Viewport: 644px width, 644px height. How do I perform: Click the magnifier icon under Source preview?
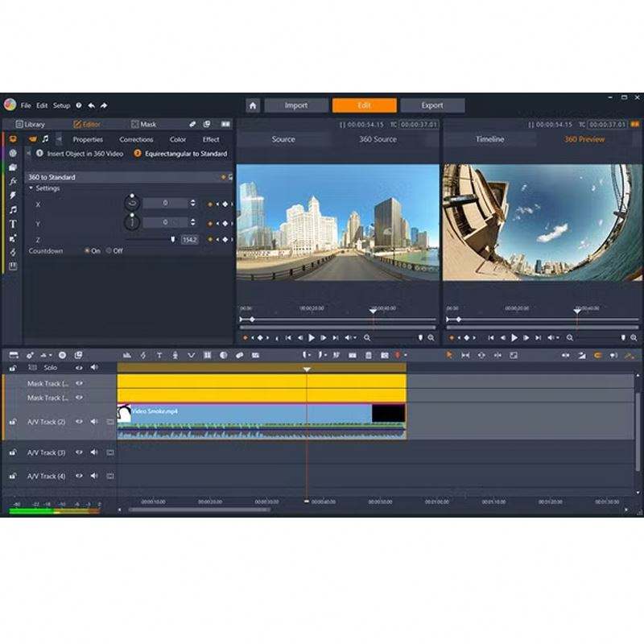coord(367,338)
